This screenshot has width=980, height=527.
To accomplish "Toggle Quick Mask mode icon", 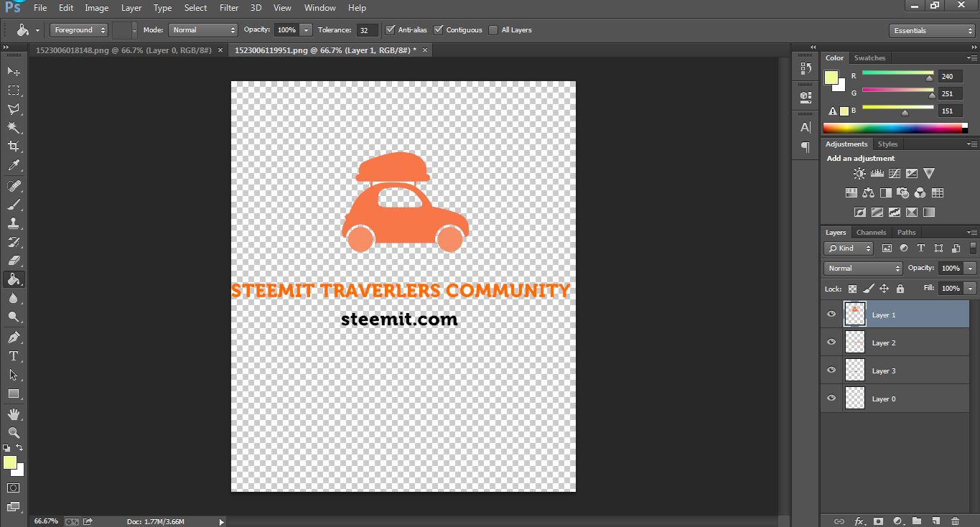I will click(x=14, y=488).
